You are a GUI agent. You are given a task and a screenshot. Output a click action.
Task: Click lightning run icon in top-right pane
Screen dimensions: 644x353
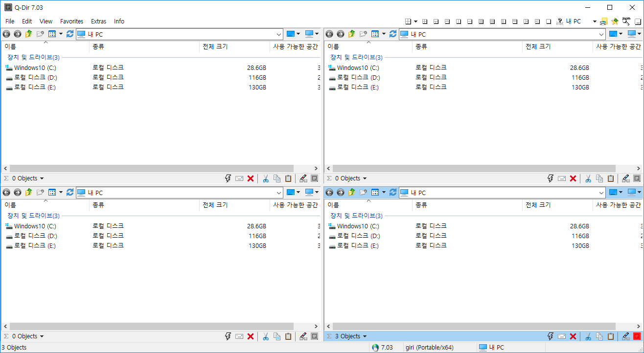click(551, 178)
